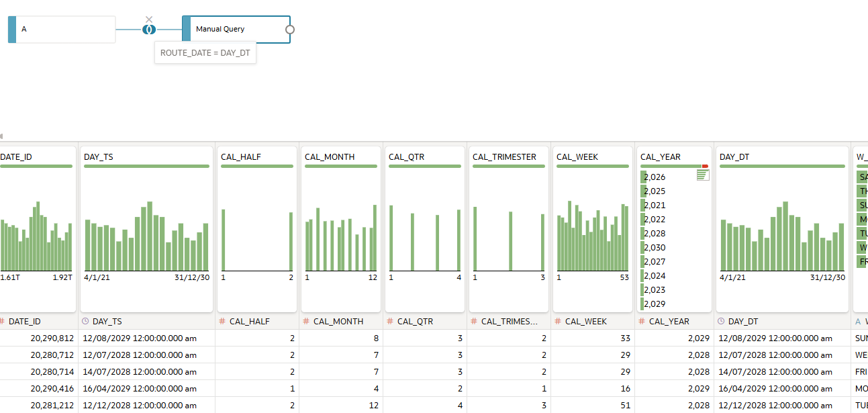The image size is (868, 413).
Task: Click the number type icon beside CAL_YEAR header
Action: tap(642, 322)
